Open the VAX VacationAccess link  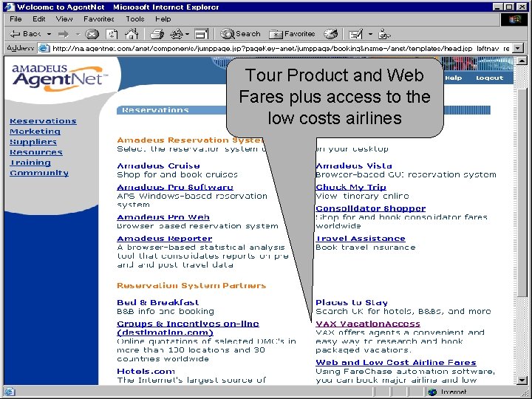coord(368,324)
